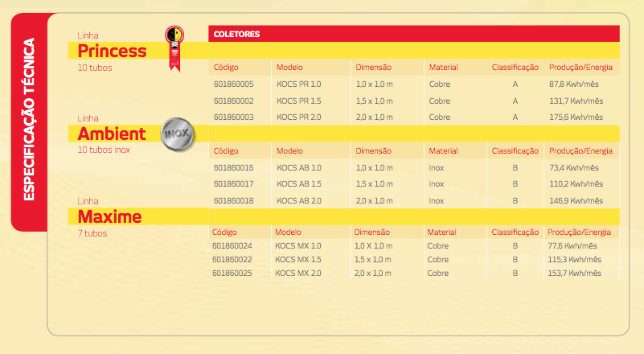The height and width of the screenshot is (354, 644).
Task: Choose the KOCS PR 1.5 model entry
Action: 298,101
